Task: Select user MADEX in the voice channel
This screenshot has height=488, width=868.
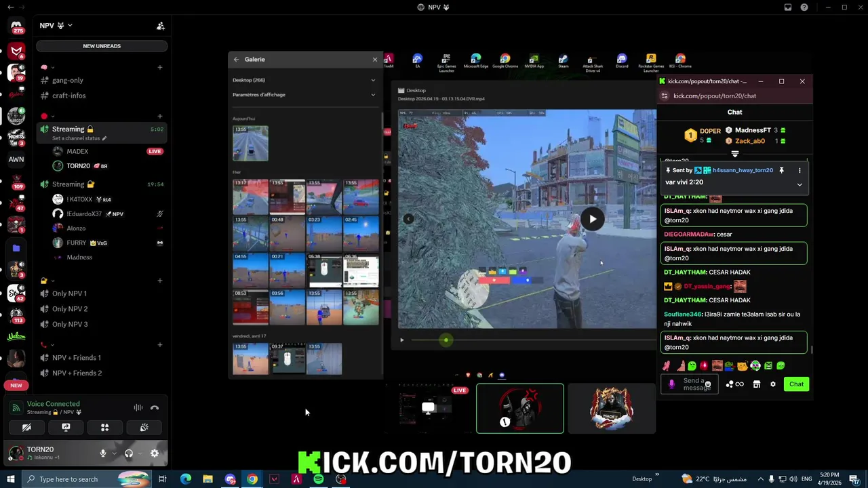Action: point(77,151)
